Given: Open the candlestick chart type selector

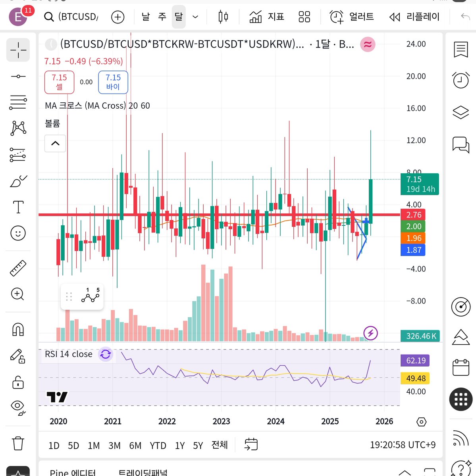Looking at the screenshot, I should (x=223, y=17).
